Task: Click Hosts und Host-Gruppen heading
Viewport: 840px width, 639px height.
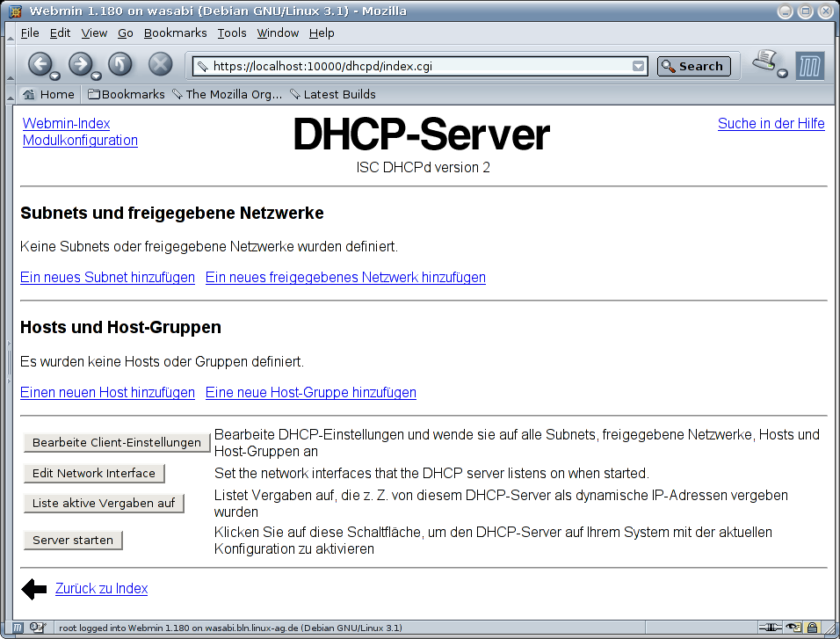Action: pyautogui.click(x=120, y=328)
